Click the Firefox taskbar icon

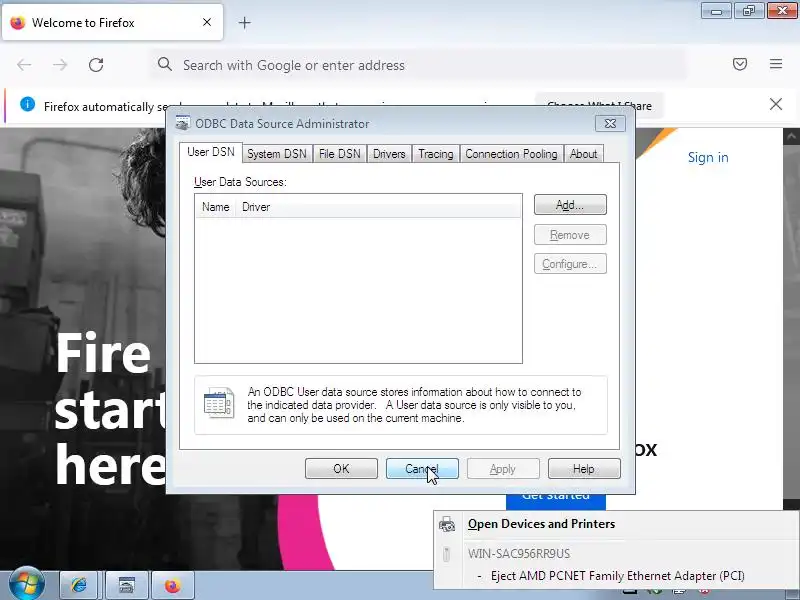tap(172, 585)
